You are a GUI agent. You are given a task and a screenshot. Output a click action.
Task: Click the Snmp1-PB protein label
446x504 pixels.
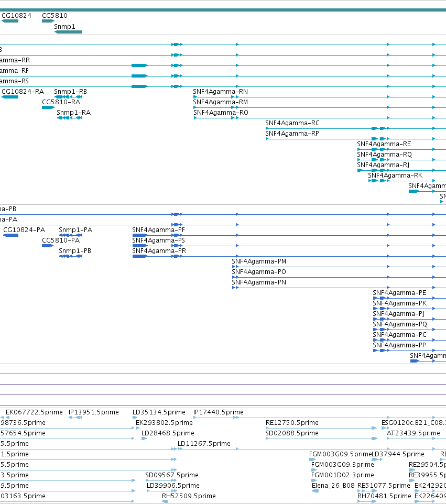pos(75,251)
